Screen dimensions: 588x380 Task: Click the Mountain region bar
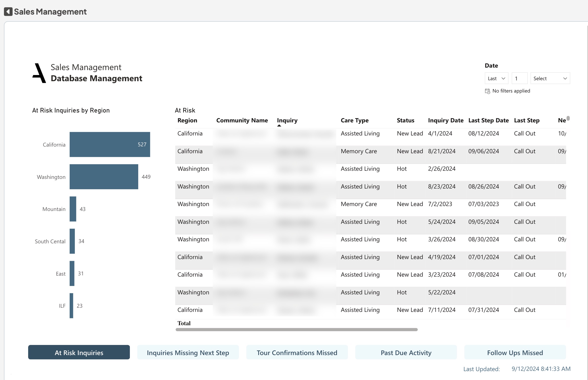click(x=73, y=209)
